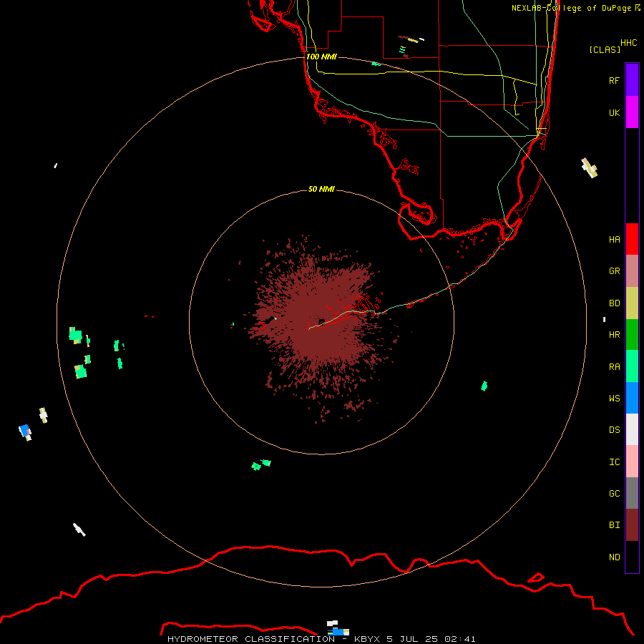Click the '100 NMI' range ring label
This screenshot has width=644, height=644.
pos(321,57)
